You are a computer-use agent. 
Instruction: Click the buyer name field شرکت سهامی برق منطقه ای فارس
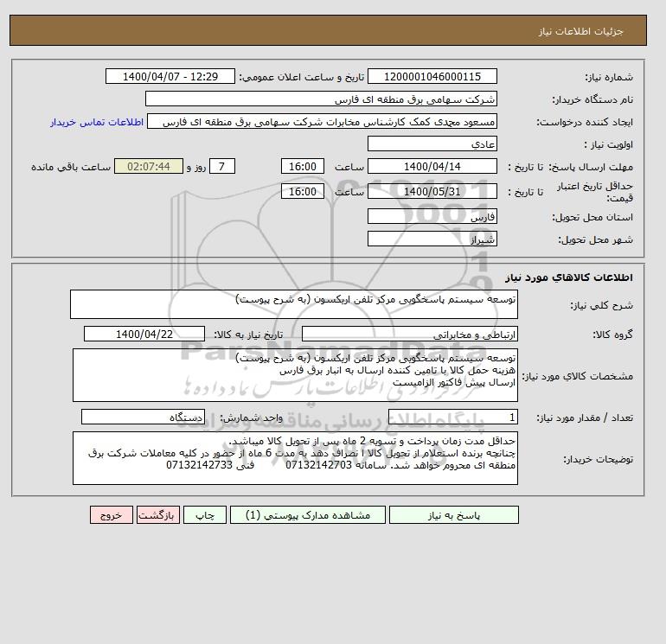(x=321, y=99)
